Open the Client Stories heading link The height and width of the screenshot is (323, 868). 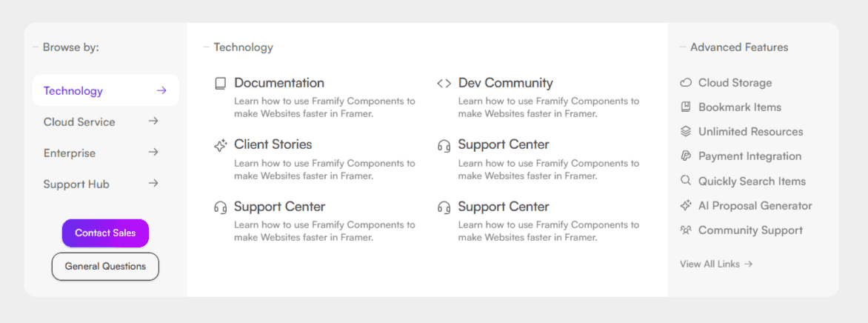pyautogui.click(x=273, y=144)
